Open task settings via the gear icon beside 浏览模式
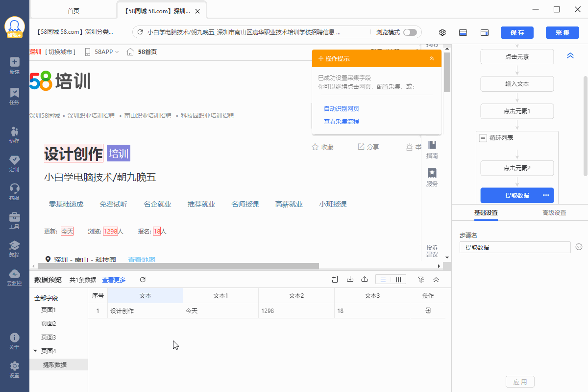588x392 pixels. pos(442,32)
